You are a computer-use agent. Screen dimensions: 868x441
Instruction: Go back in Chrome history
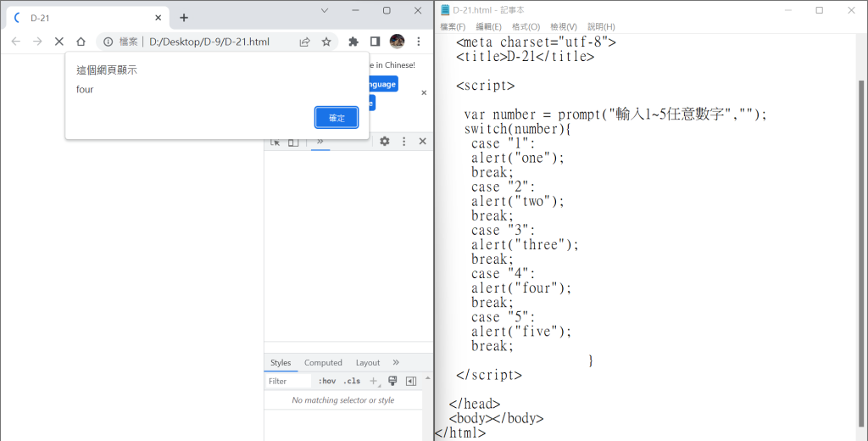tap(16, 42)
